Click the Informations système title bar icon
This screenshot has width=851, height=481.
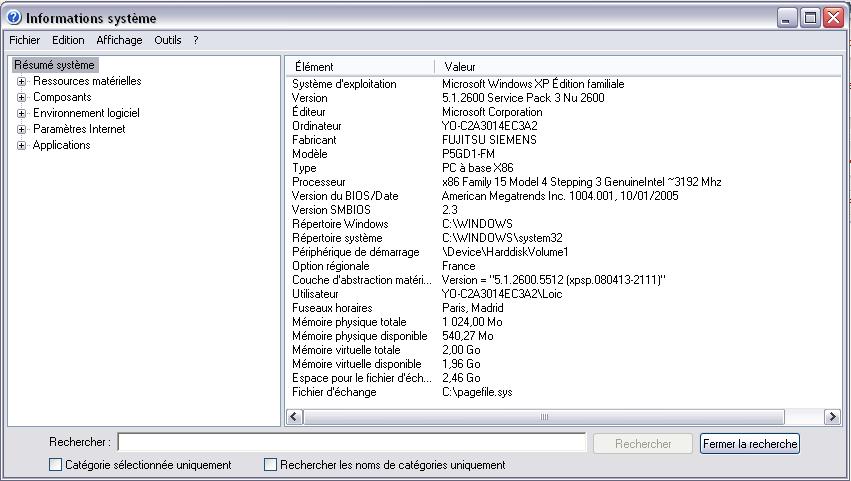pyautogui.click(x=15, y=17)
